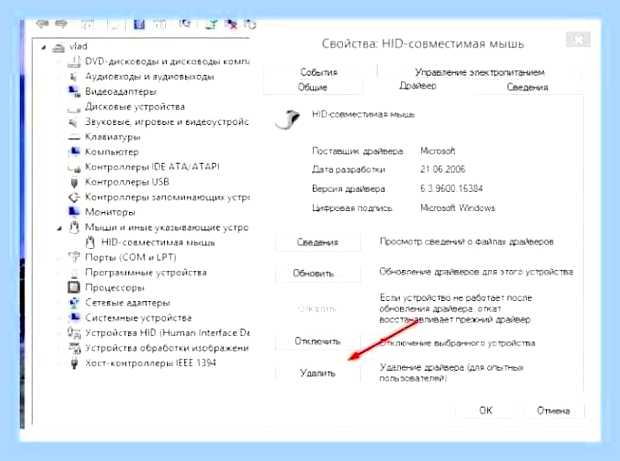Select Дисковые устройства in the tree

coord(135,107)
